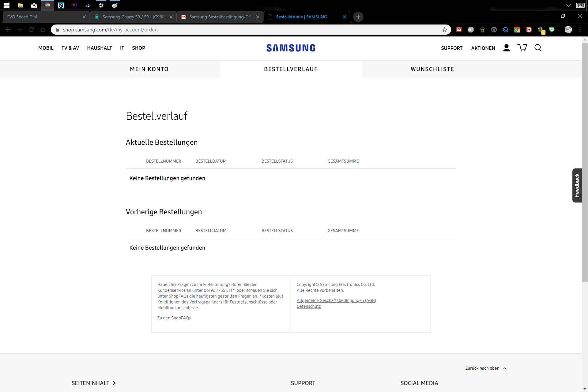This screenshot has height=392, width=588.
Task: Click the globe extension with warning badge
Action: pos(541,30)
